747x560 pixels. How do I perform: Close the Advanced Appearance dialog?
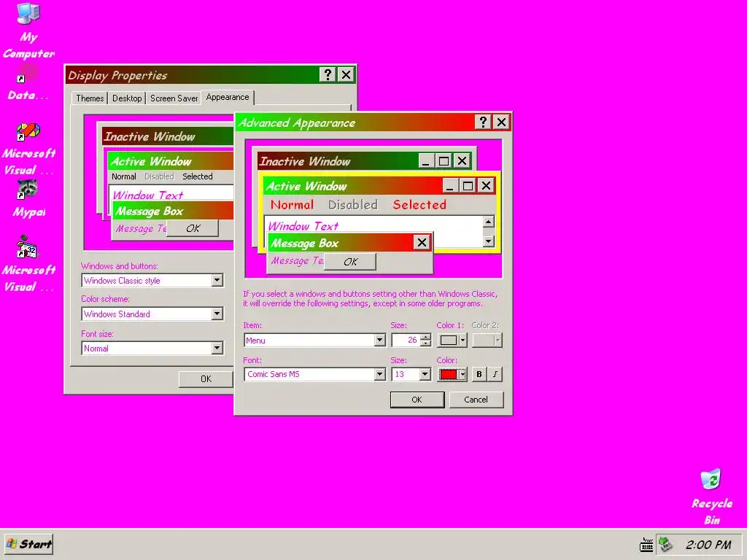click(x=501, y=122)
